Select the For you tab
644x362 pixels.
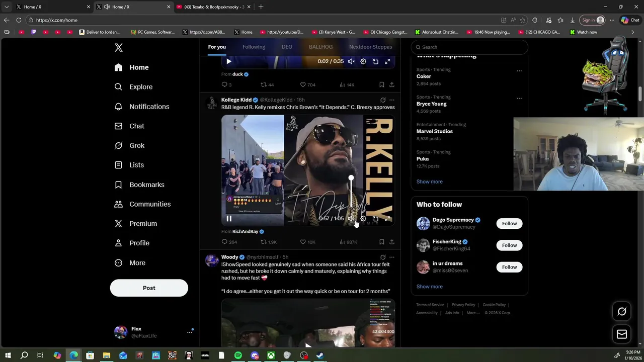click(217, 47)
